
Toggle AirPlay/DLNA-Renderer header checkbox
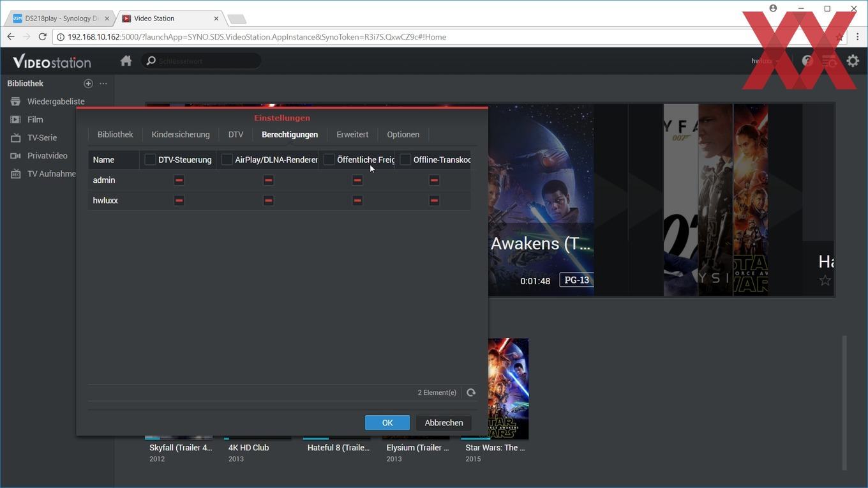pyautogui.click(x=227, y=160)
